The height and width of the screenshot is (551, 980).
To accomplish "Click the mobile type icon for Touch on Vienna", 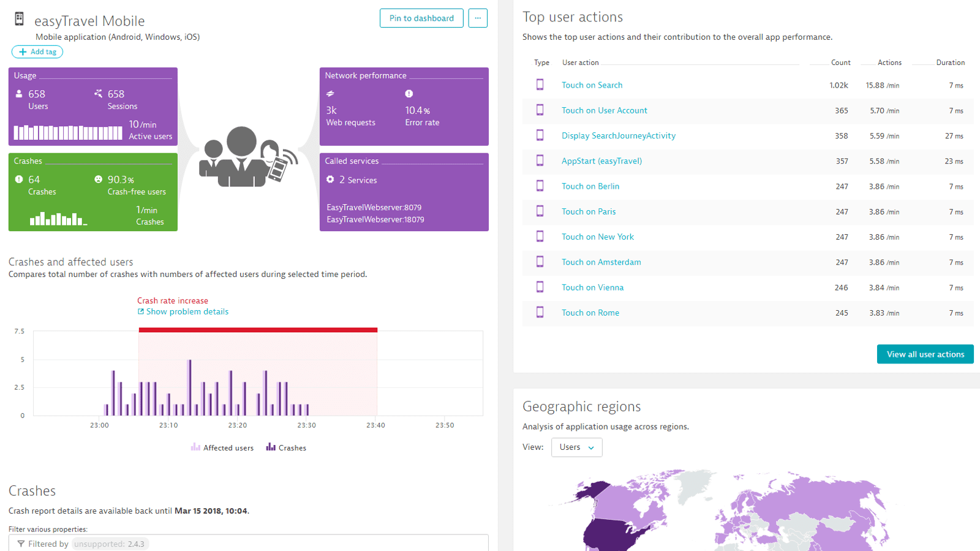I will (x=540, y=287).
